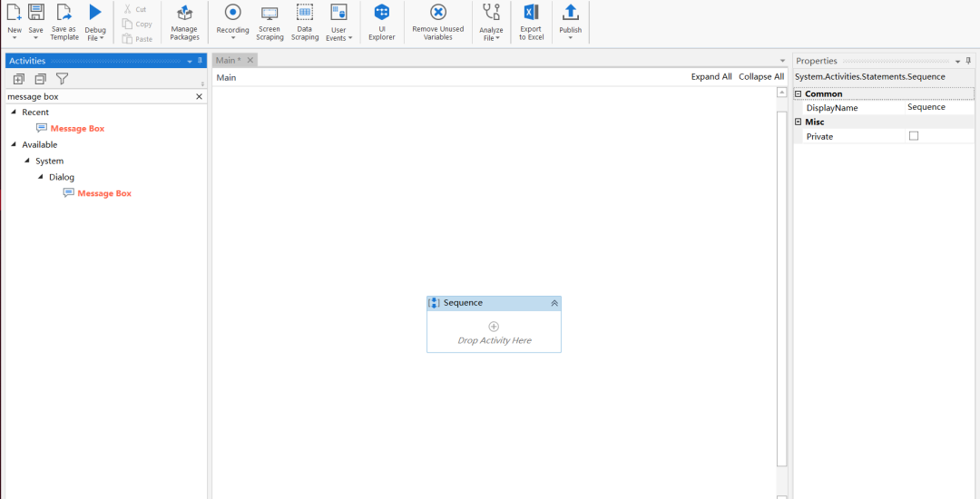Collapse the Dialog tree node
The image size is (980, 499).
(41, 177)
